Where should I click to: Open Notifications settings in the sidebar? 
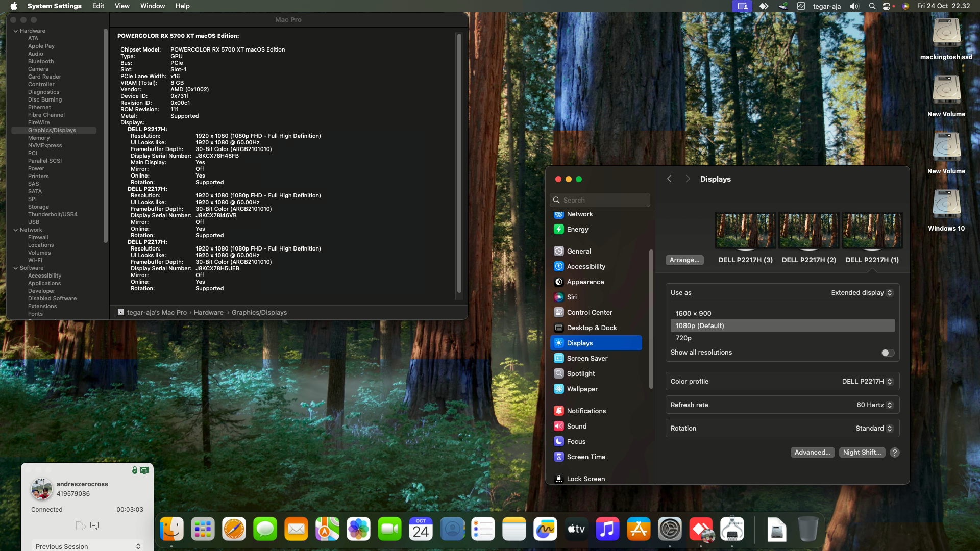coord(596,411)
